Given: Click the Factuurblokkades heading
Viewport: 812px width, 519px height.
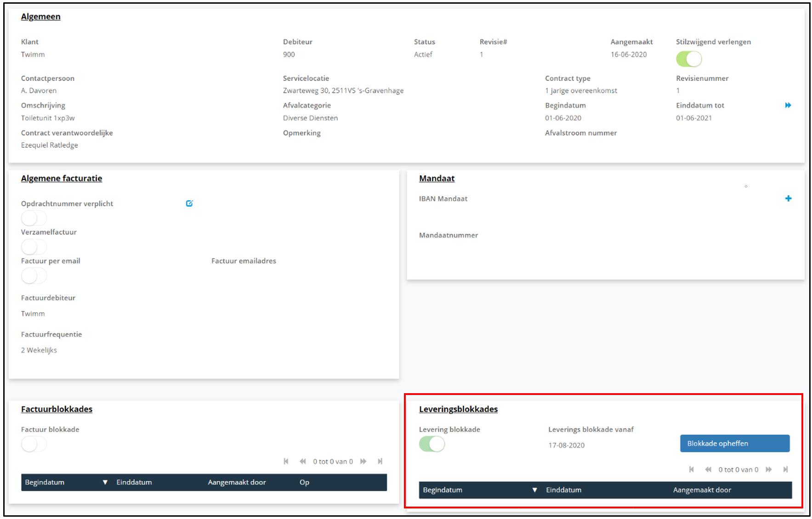Looking at the screenshot, I should tap(57, 409).
